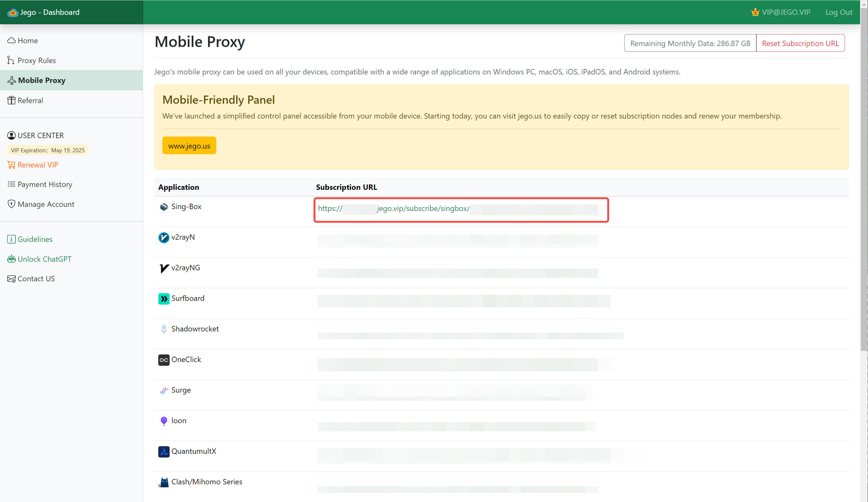Viewport: 868px width, 502px height.
Task: Click the Surfboard blurred subscription URL
Action: point(463,301)
